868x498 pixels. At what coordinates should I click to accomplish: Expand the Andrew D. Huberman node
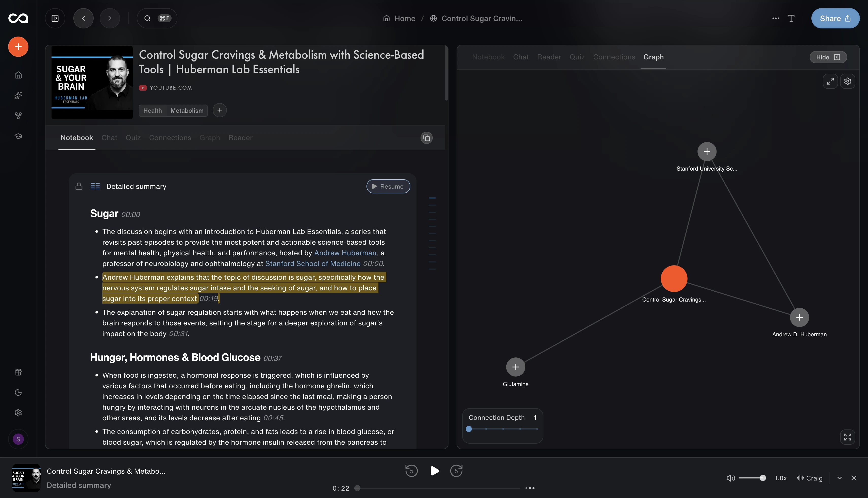coord(799,318)
